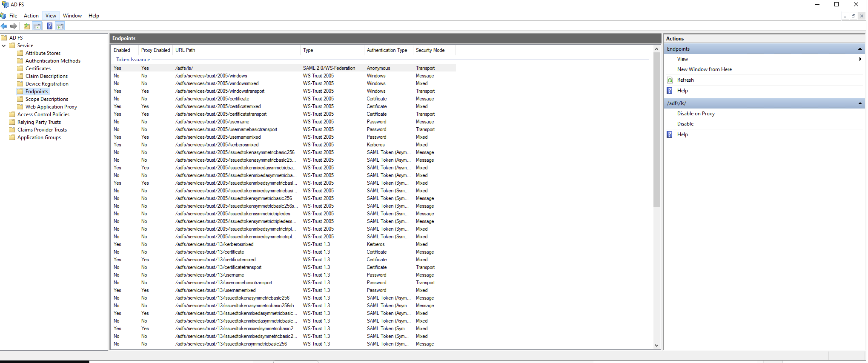Sort by the Enabled column header
The height and width of the screenshot is (363, 868).
pyautogui.click(x=124, y=50)
